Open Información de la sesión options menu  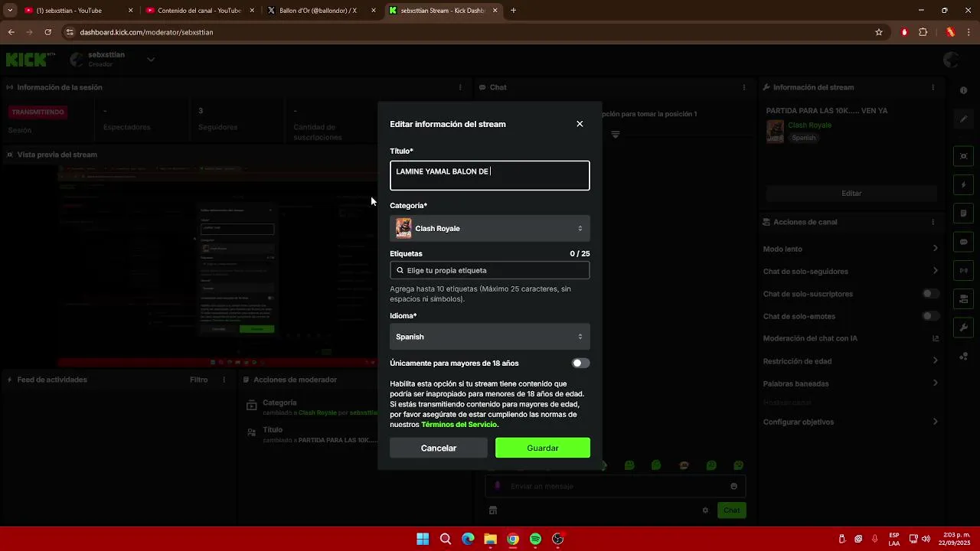click(460, 87)
